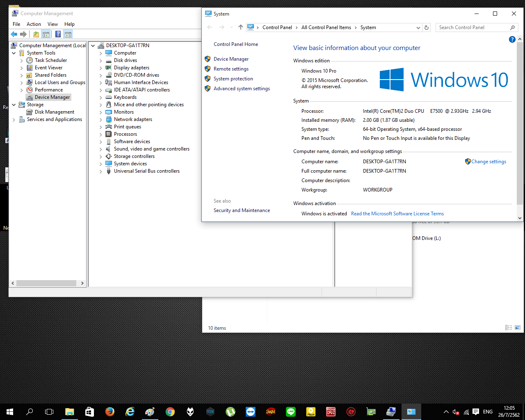The height and width of the screenshot is (420, 525).
Task: Expand the Display adapters category
Action: 101,68
